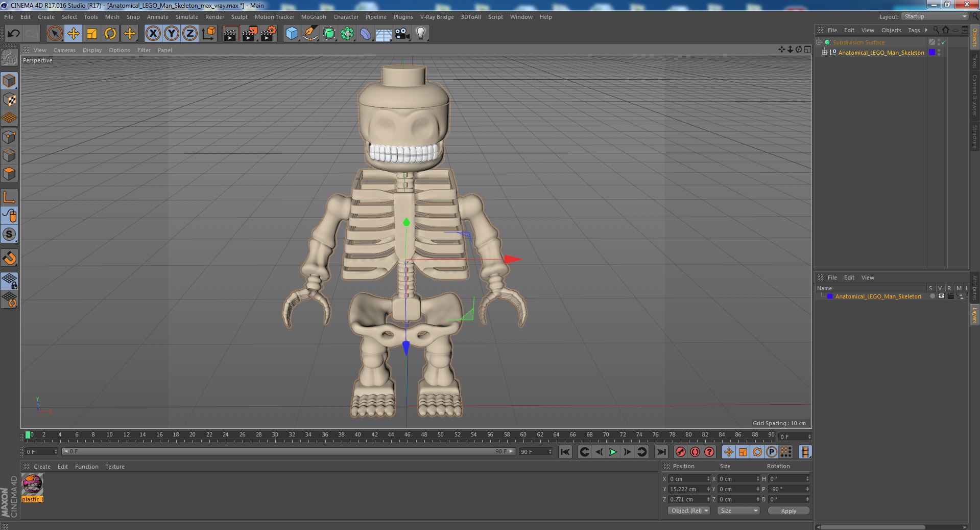Viewport: 980px width, 530px height.
Task: Open the Coordinate System icon
Action: 208,34
